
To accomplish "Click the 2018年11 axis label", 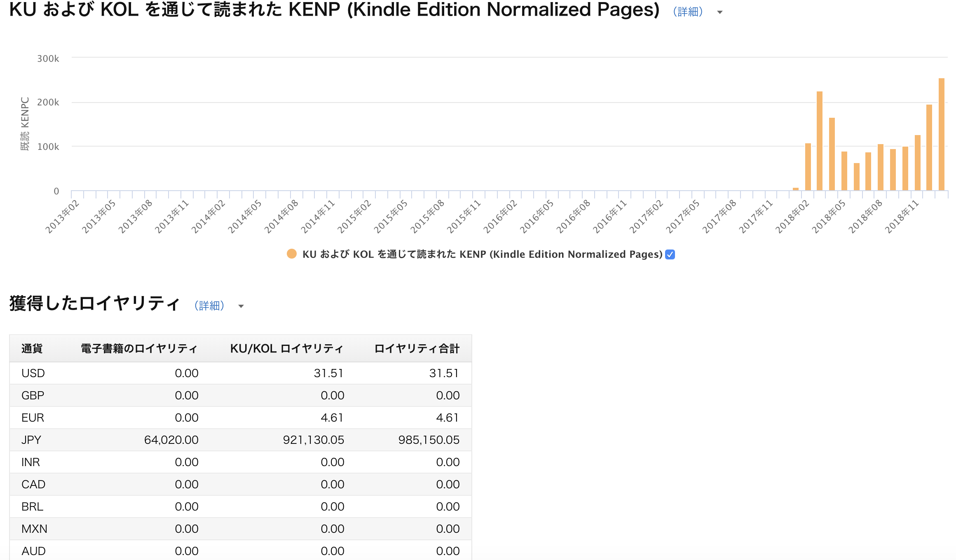I will pyautogui.click(x=902, y=216).
